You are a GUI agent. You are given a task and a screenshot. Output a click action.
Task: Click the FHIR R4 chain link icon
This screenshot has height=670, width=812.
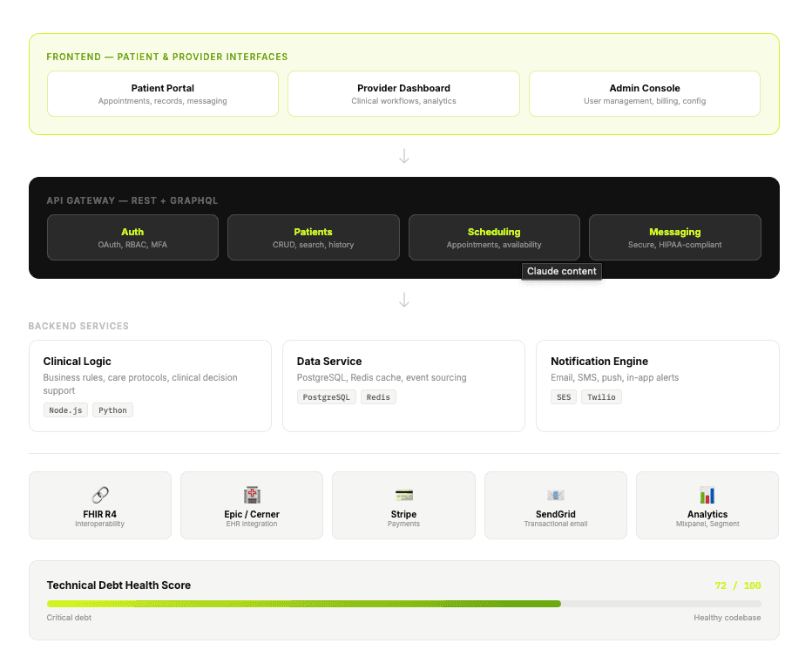(x=100, y=495)
